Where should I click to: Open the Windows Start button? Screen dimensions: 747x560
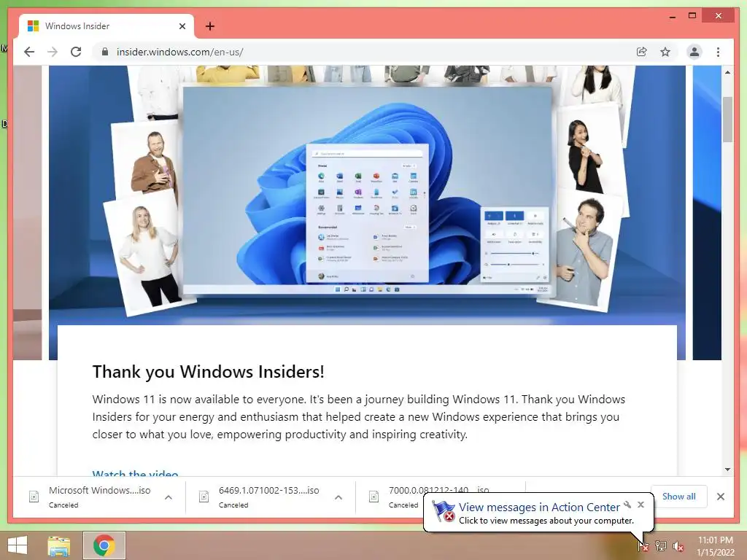(18, 545)
